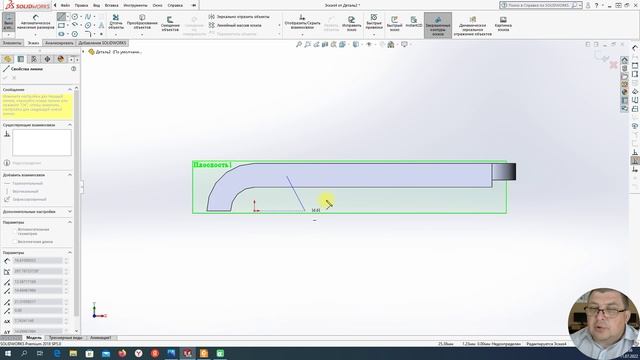
Task: Open the FeatureManager design tree tab
Action: click(x=8, y=59)
